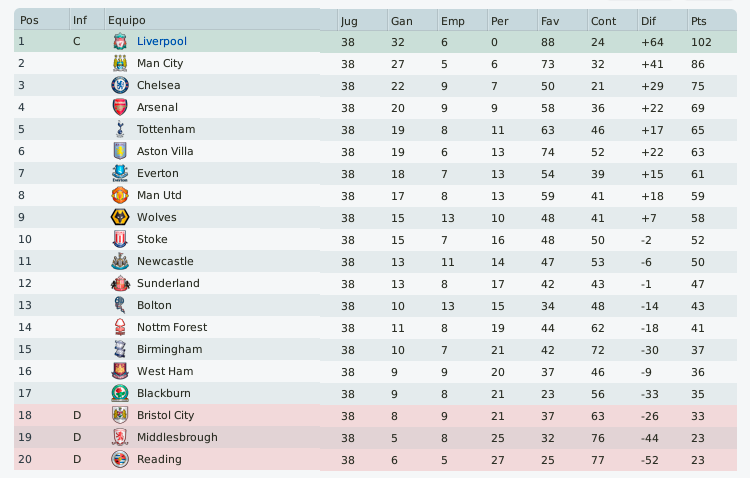Select the Wolves badge icon
The image size is (750, 478).
tap(120, 218)
